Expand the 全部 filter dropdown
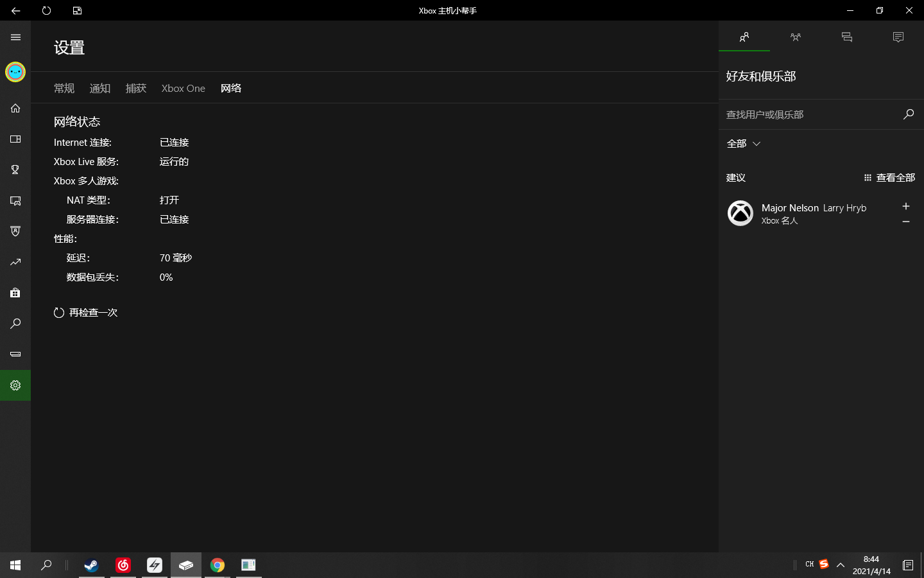The width and height of the screenshot is (924, 578). click(x=744, y=144)
